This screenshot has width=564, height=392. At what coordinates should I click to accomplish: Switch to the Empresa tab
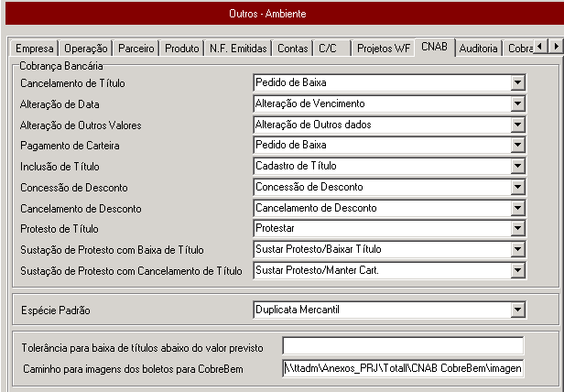click(35, 49)
